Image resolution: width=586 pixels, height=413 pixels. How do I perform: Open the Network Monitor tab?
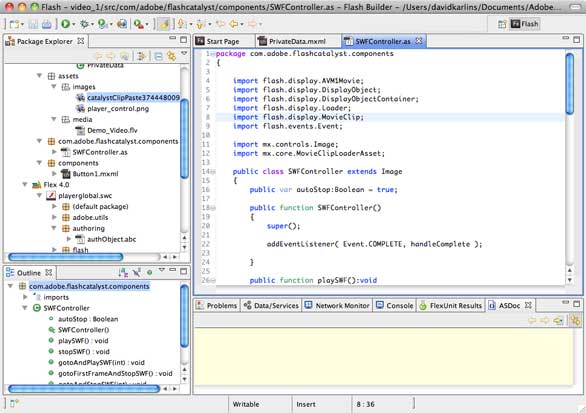click(x=337, y=306)
